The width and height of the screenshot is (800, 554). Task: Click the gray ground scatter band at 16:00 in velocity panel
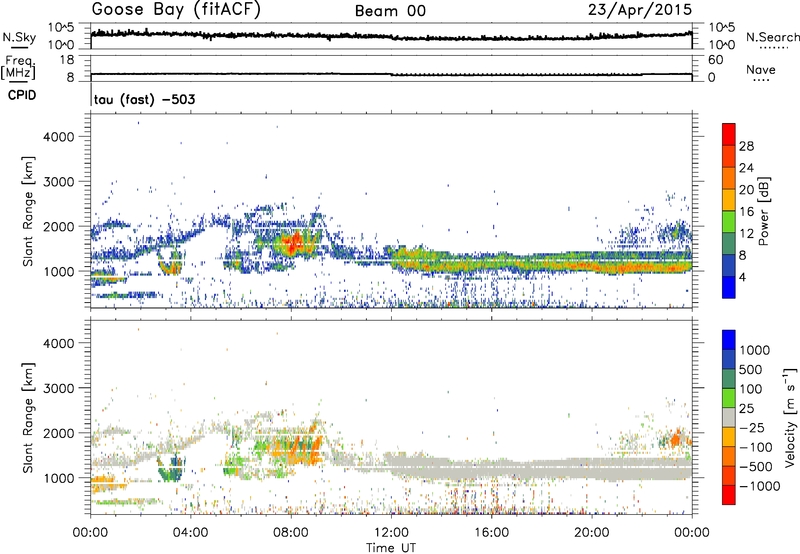[491, 468]
